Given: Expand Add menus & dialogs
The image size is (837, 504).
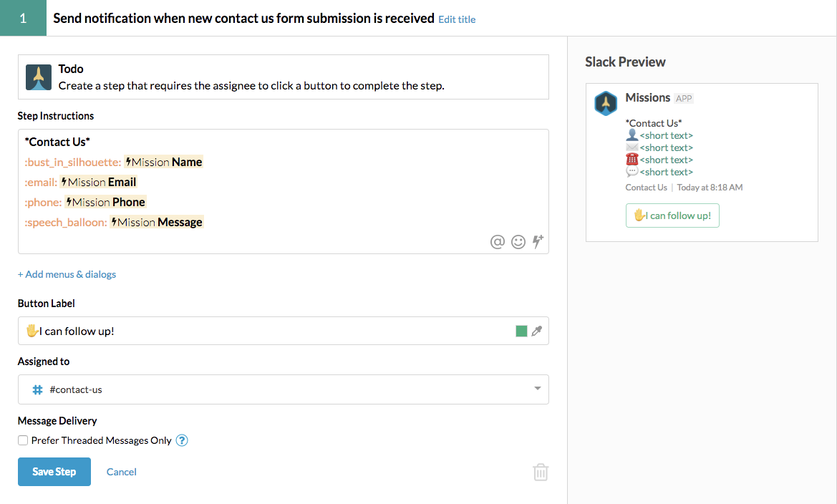Looking at the screenshot, I should (x=67, y=274).
